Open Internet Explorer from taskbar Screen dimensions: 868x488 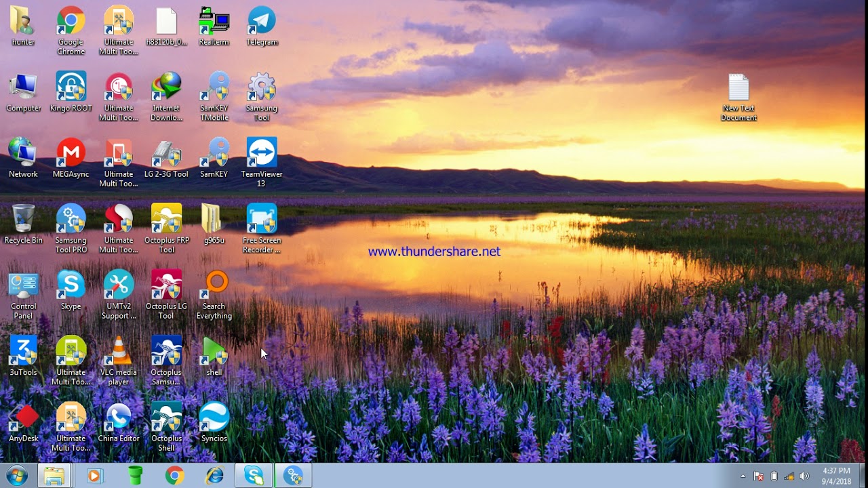click(215, 476)
